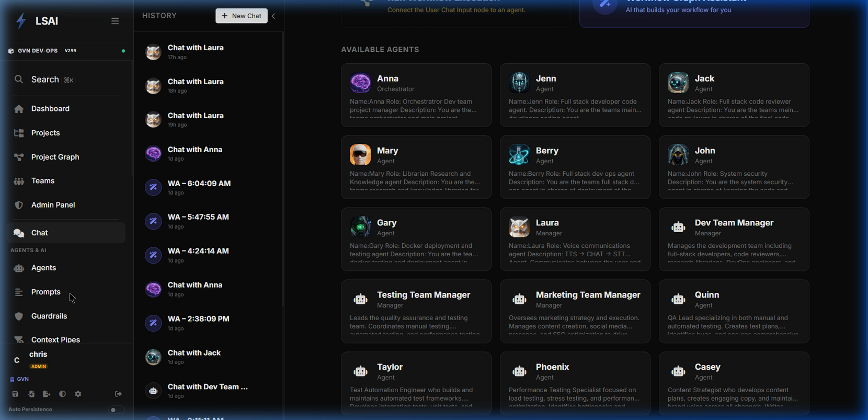Click the Workflow Graph Assistant wand icon
Screen dimensions: 868x420
[605, 5]
